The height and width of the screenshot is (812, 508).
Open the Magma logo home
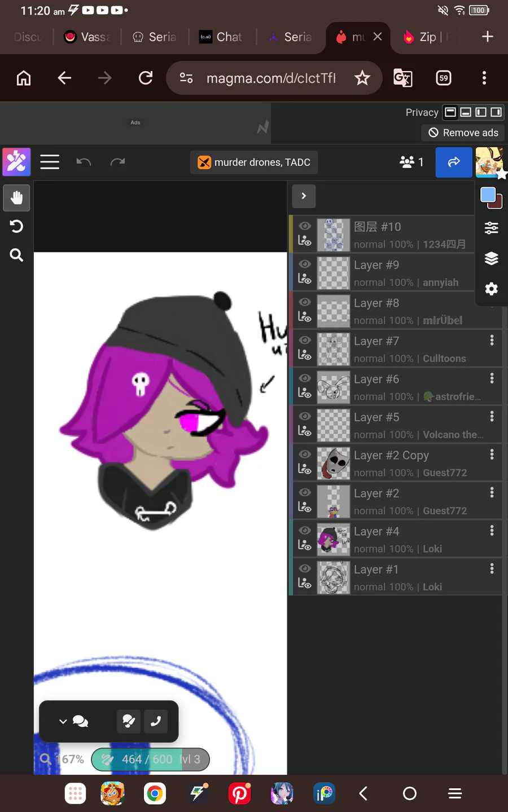pos(16,162)
